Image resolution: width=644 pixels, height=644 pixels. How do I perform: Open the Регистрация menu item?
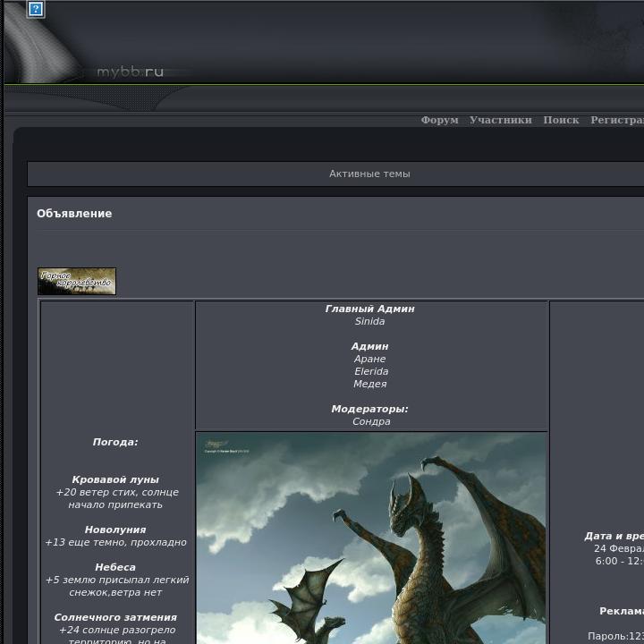point(617,120)
